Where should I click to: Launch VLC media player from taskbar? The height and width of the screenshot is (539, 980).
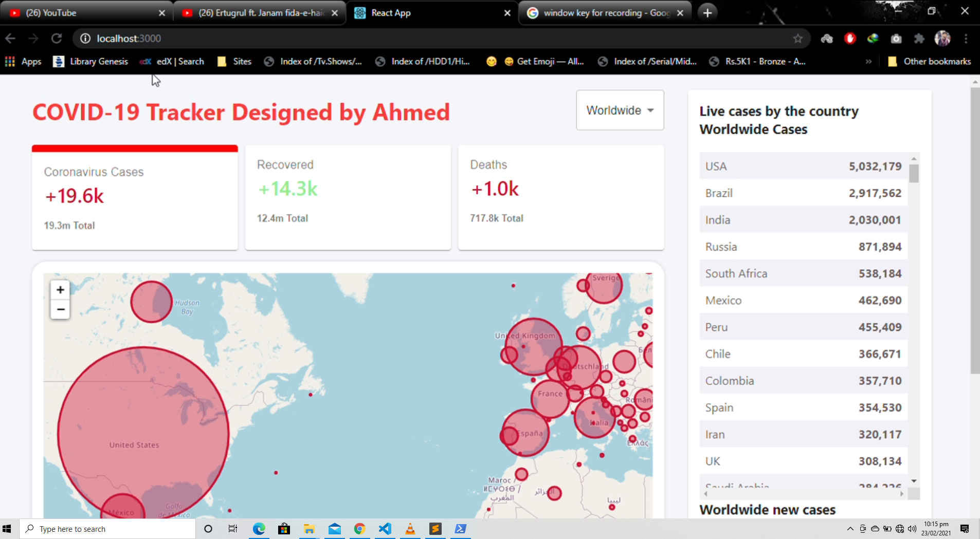(x=410, y=529)
